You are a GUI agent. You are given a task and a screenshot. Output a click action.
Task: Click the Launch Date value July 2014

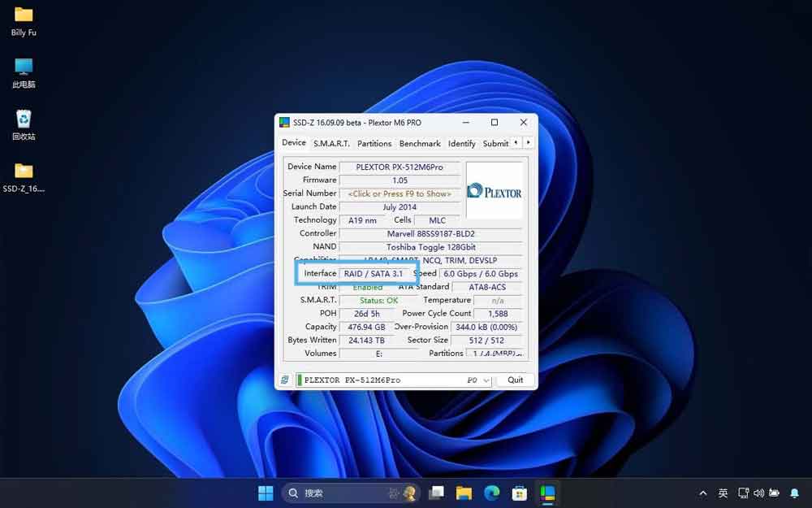pyautogui.click(x=400, y=206)
